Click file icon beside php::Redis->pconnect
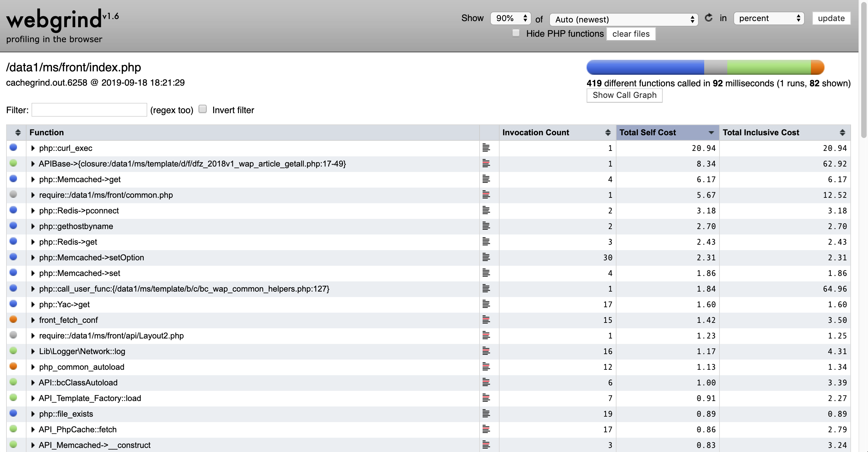Screen dimensions: 868x452 (x=486, y=210)
